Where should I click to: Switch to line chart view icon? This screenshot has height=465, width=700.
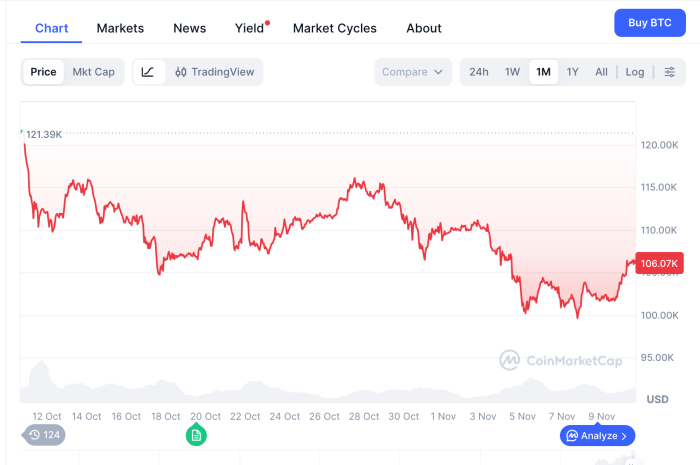[x=148, y=72]
